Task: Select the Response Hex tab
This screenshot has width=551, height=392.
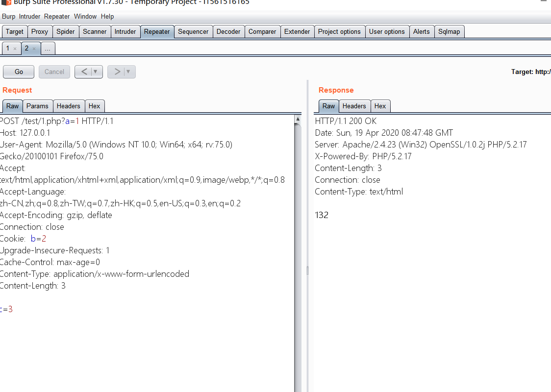Action: coord(380,106)
